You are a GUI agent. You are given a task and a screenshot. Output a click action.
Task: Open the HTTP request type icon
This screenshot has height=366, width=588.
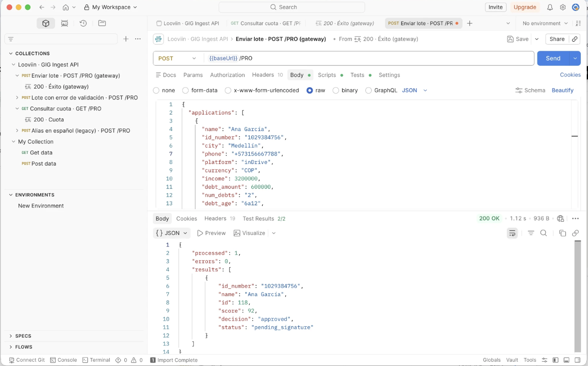click(158, 39)
